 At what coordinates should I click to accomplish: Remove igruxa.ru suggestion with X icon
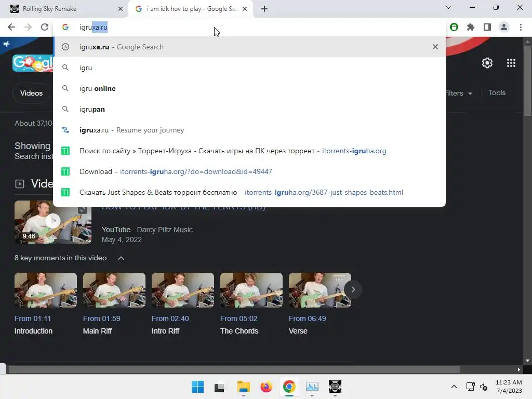click(x=435, y=47)
